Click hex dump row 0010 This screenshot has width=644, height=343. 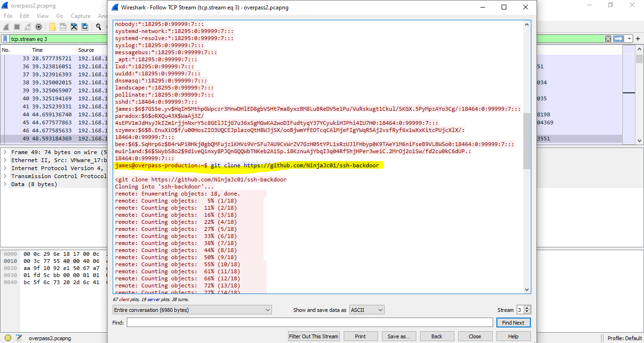pos(54,261)
